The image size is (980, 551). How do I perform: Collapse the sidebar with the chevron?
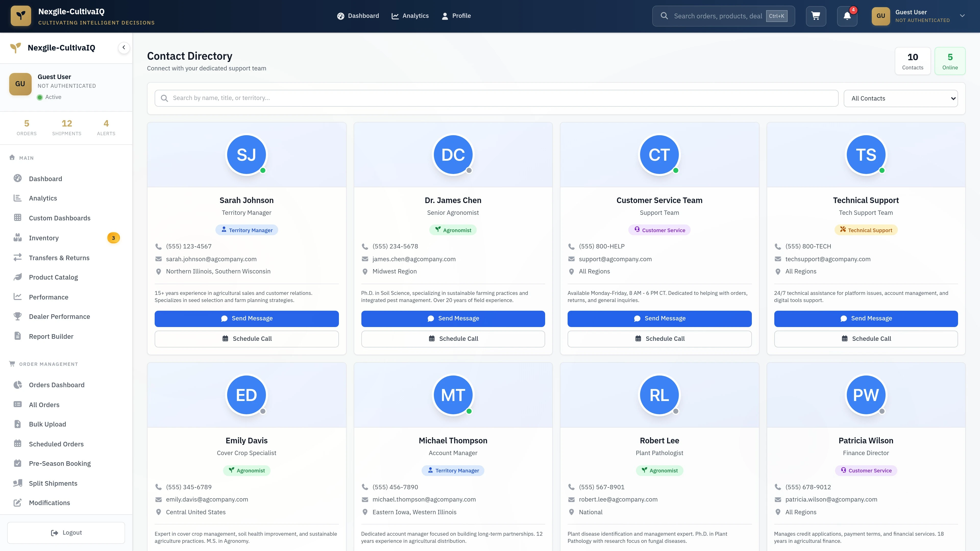coord(123,47)
